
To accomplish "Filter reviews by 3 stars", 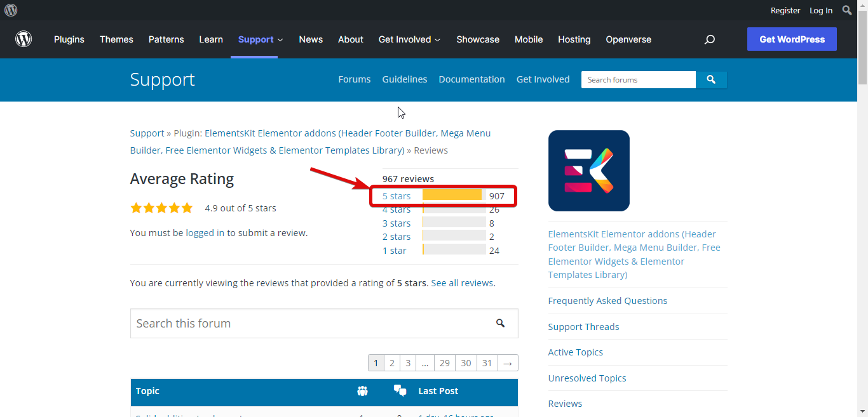I will click(x=397, y=223).
